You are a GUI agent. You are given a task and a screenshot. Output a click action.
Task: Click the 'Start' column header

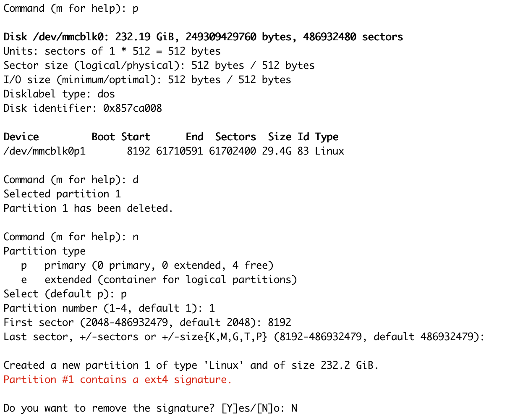pyautogui.click(x=136, y=137)
